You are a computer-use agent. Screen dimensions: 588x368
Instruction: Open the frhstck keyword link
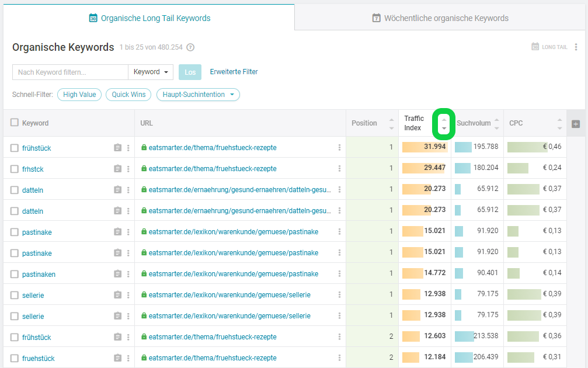[x=33, y=169]
